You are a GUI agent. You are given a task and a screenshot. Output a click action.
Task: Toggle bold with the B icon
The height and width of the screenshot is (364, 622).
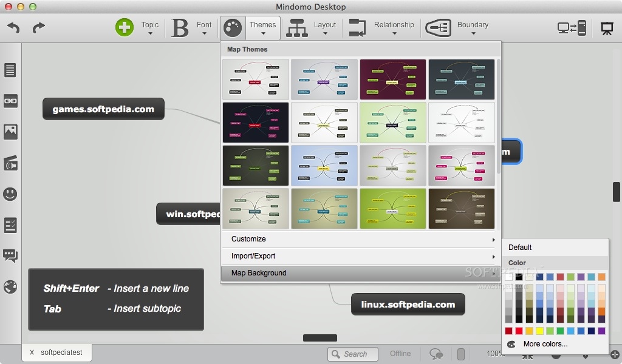click(180, 28)
